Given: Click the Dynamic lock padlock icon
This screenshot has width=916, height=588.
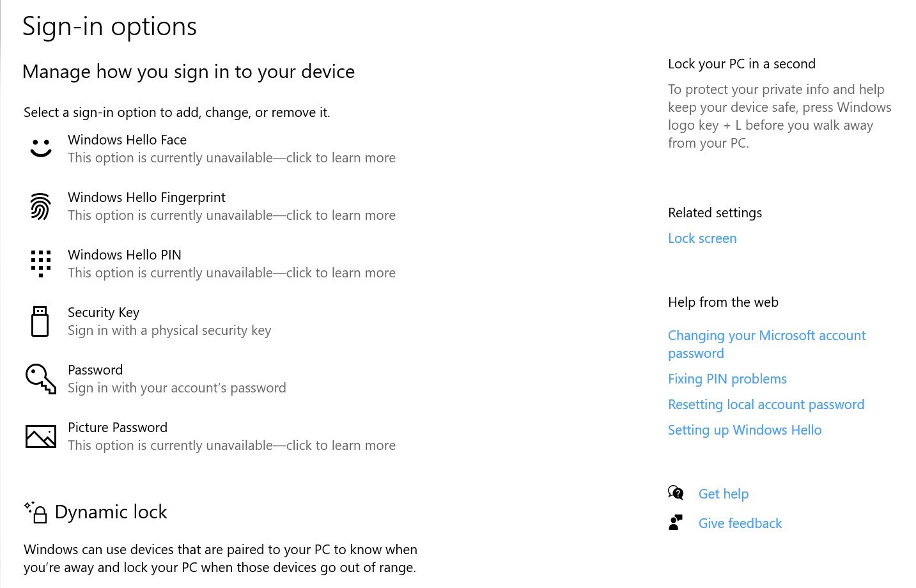Looking at the screenshot, I should (36, 512).
